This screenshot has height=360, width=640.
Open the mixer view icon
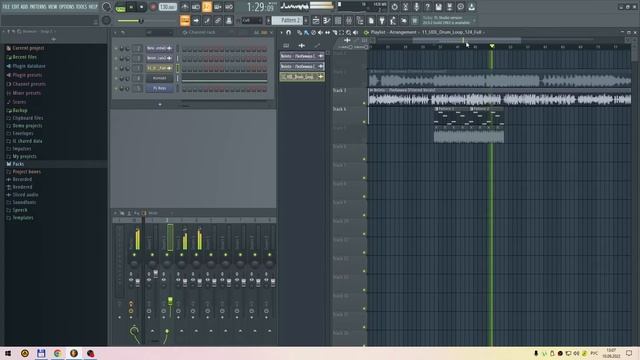349,20
